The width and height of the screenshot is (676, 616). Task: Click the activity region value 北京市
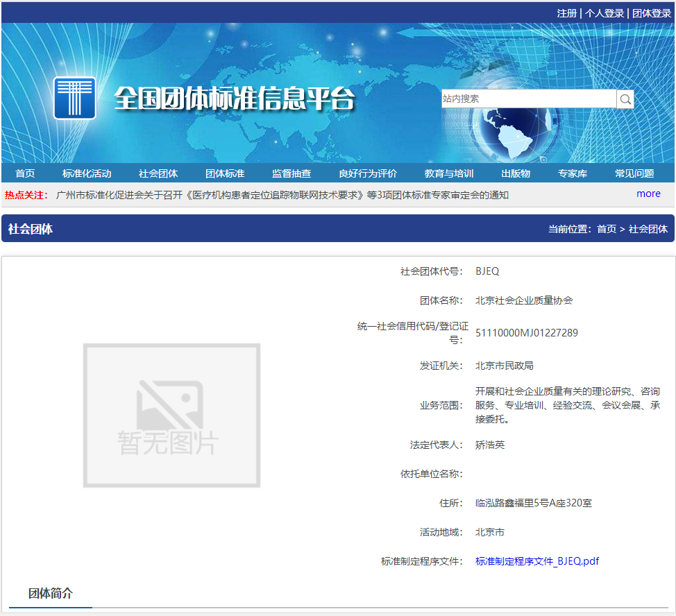coord(490,533)
